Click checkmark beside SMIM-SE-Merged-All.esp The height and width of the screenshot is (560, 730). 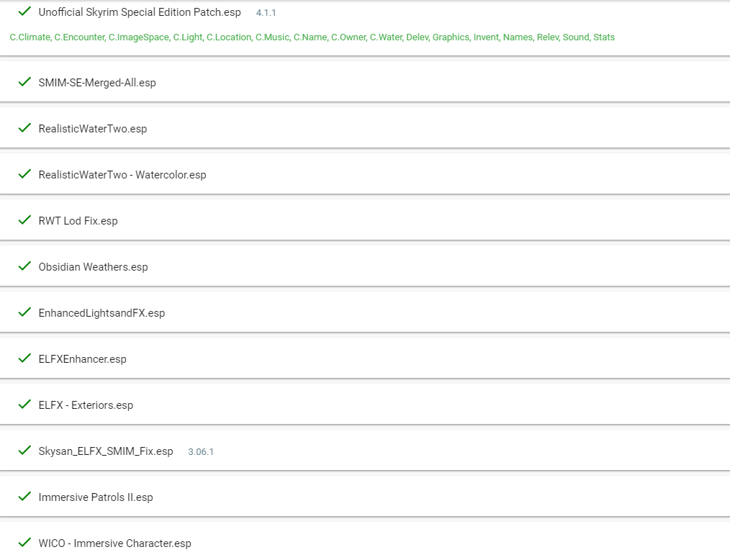[x=24, y=82]
